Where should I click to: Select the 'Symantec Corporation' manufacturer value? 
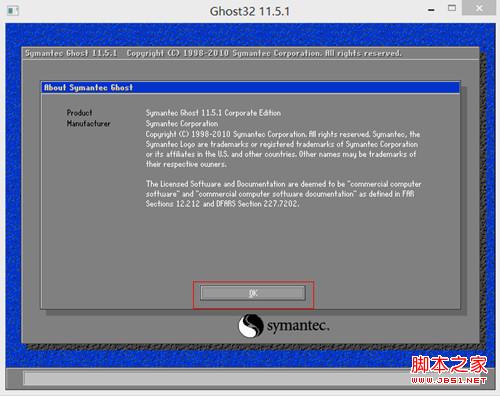click(x=182, y=124)
